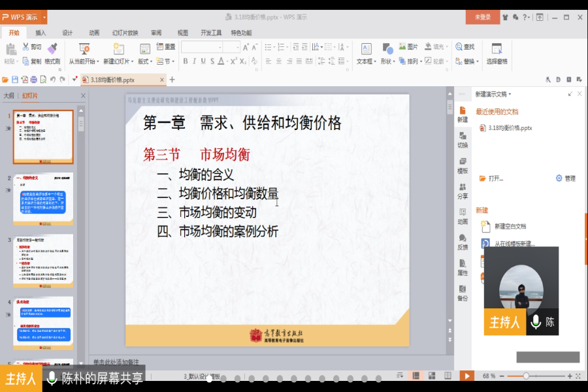Switch to slide sorter view icon

tap(431, 376)
